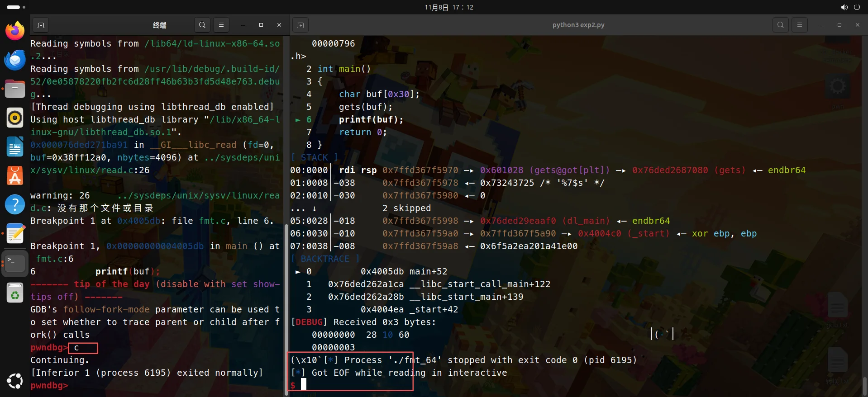Open Files manager from the dock
The image size is (868, 397).
[x=15, y=89]
